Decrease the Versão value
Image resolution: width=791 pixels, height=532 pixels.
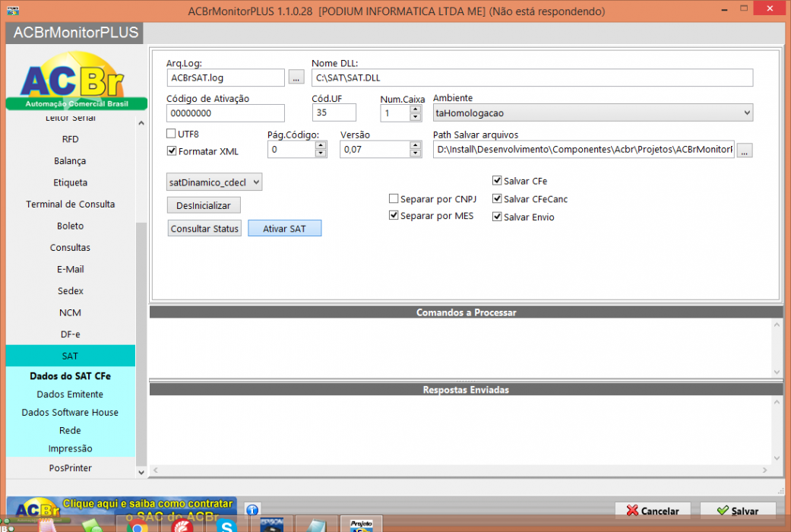(415, 154)
